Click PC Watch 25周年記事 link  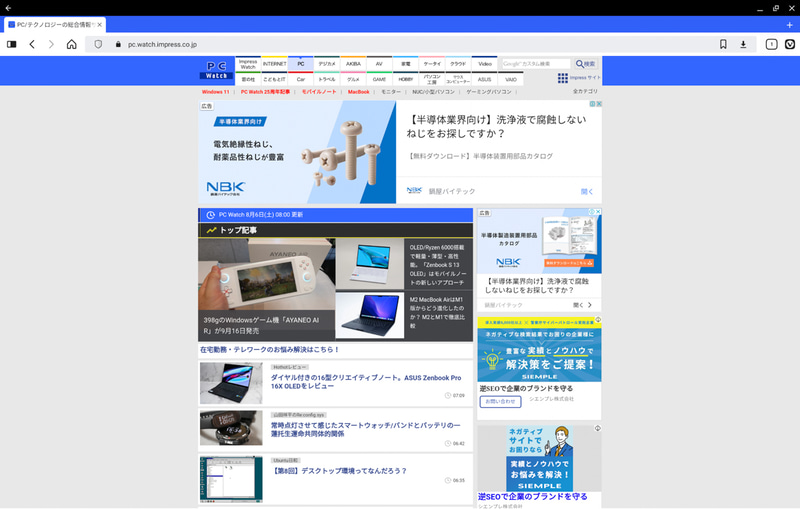265,92
